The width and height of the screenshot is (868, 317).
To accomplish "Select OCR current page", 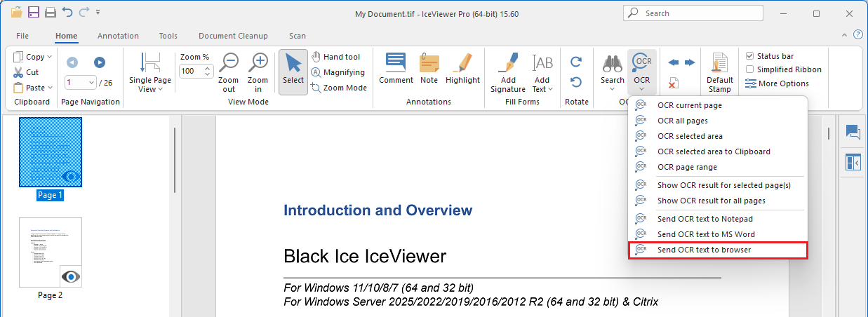I will 718,105.
